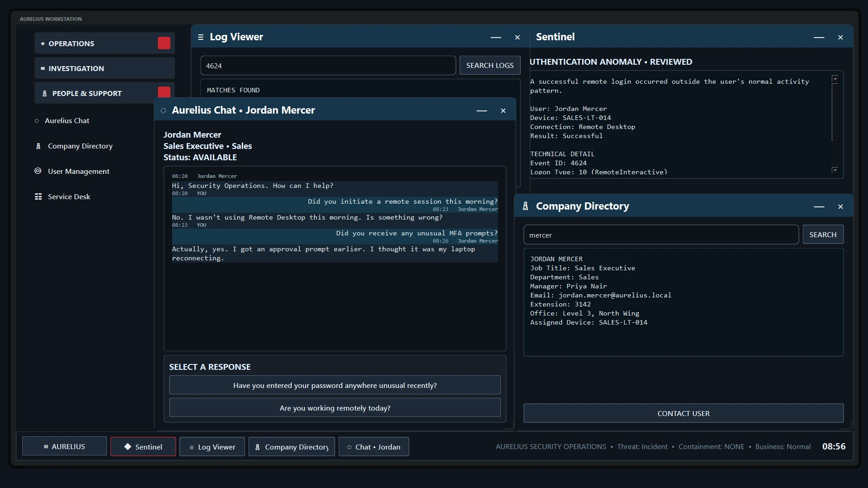Viewport: 868px width, 488px height.
Task: Open the AURELIUS start menu button
Action: [x=64, y=446]
